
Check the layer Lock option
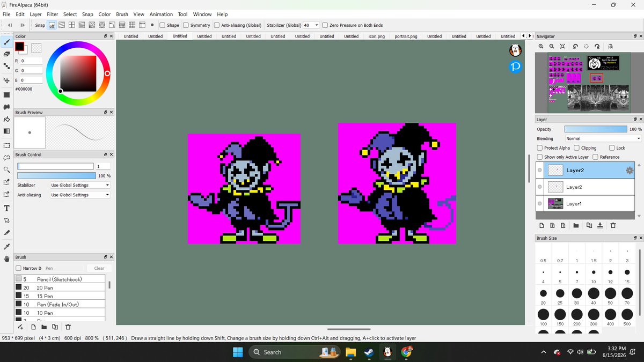pyautogui.click(x=612, y=148)
